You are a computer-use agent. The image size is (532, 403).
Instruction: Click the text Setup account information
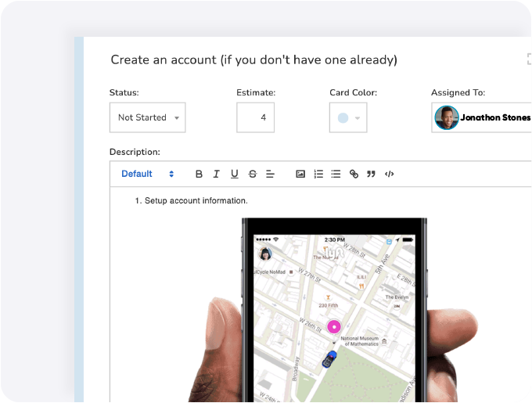click(196, 200)
